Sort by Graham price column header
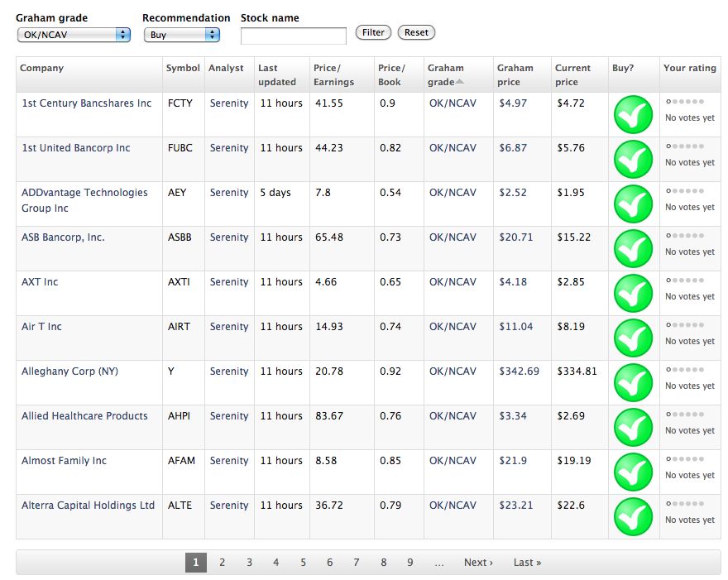This screenshot has height=580, width=728. pyautogui.click(x=515, y=74)
